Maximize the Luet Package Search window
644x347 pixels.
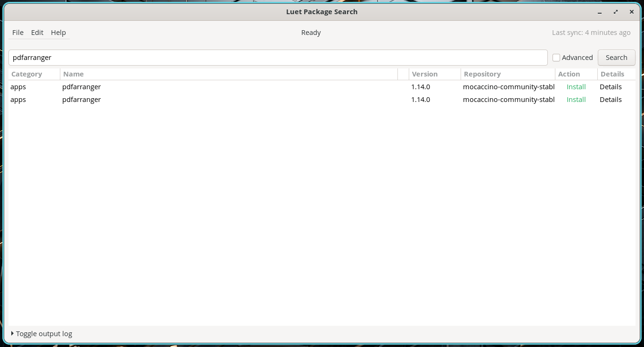tap(616, 12)
